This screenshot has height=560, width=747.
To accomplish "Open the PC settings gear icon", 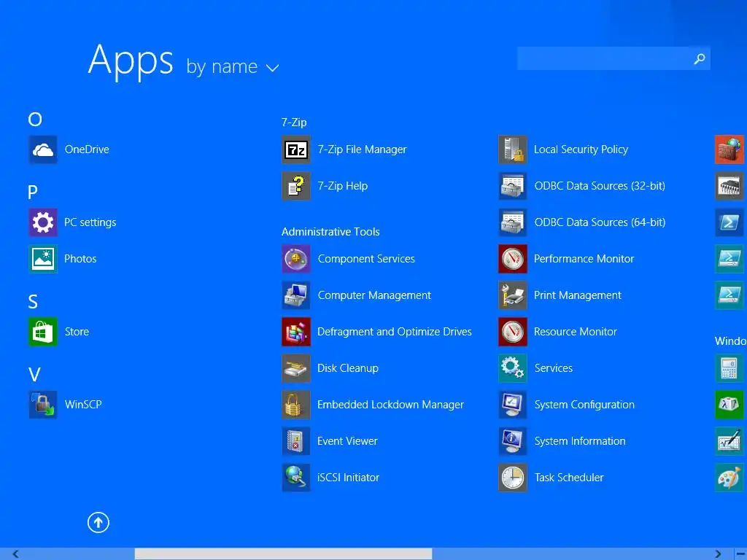I will pyautogui.click(x=43, y=222).
